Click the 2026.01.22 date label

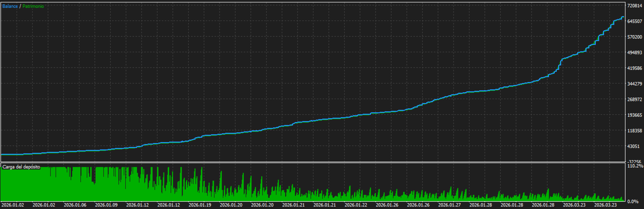pos(356,206)
